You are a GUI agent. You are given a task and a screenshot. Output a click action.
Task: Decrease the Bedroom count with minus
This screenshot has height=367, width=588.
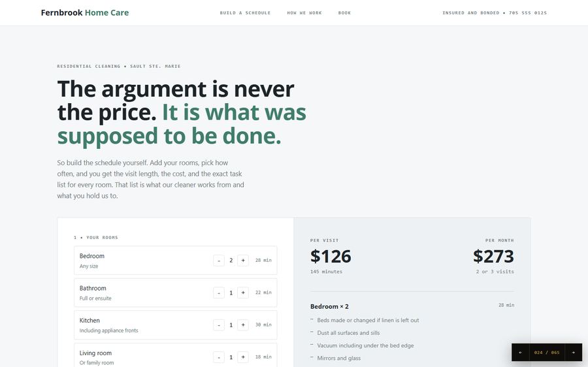pos(219,260)
